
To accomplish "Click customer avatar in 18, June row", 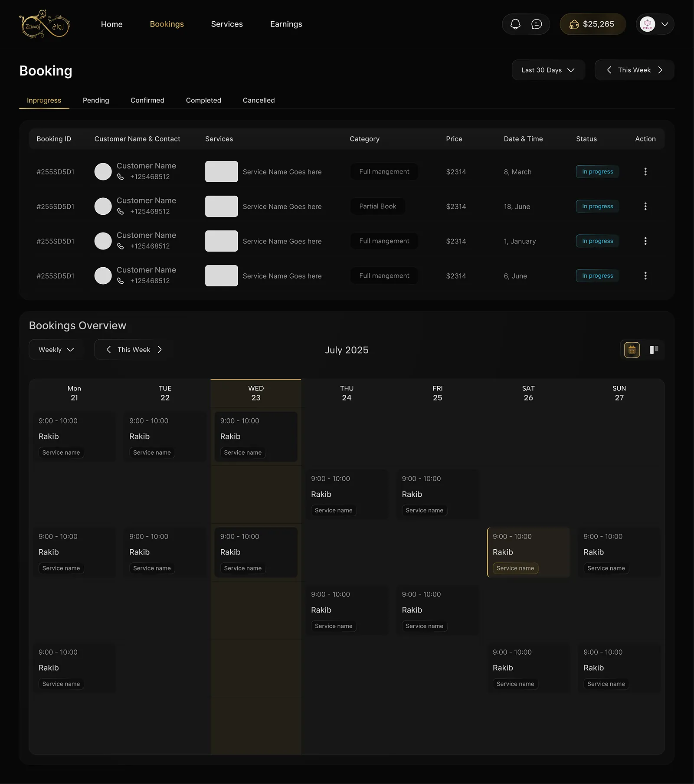I will coord(103,207).
